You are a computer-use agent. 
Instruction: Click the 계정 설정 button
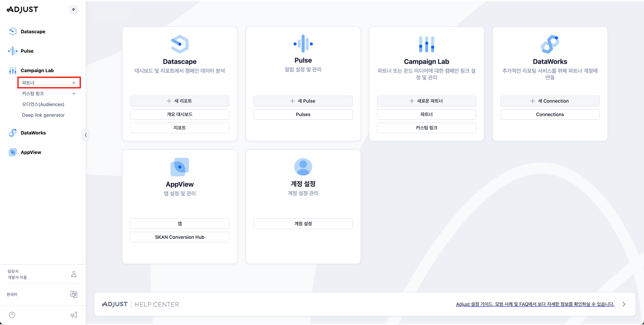tap(303, 223)
